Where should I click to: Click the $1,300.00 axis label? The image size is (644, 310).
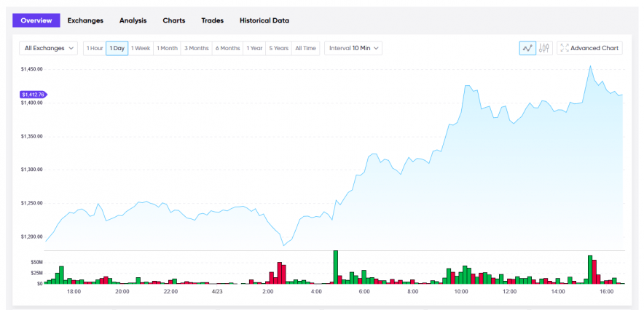31,170
